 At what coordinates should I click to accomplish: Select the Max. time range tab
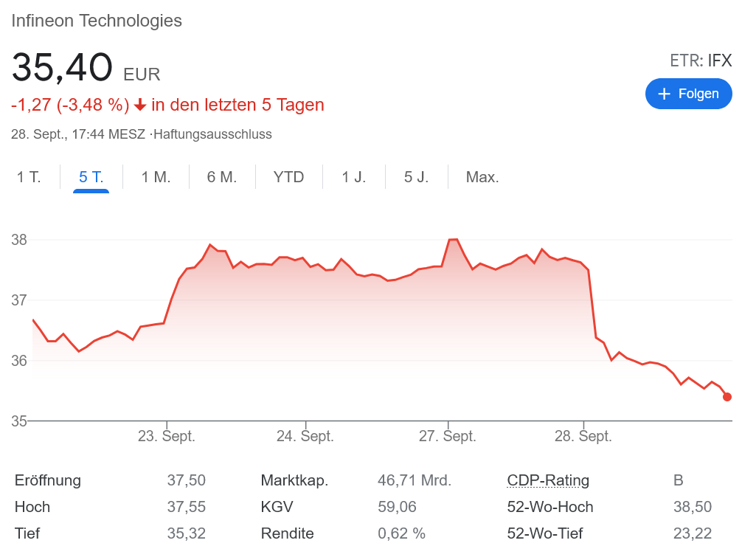point(482,177)
